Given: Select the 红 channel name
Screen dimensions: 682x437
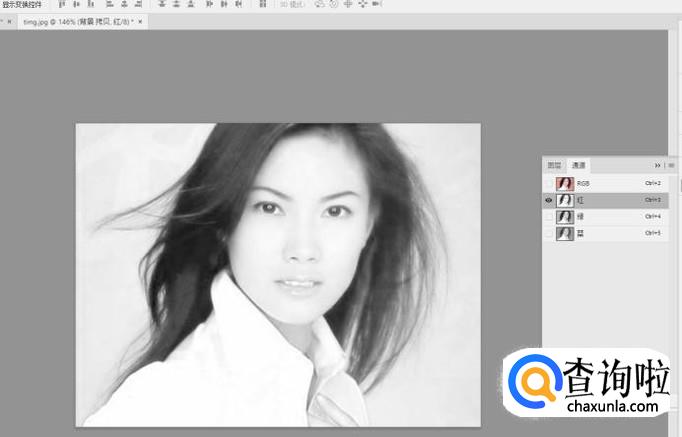Looking at the screenshot, I should point(580,200).
